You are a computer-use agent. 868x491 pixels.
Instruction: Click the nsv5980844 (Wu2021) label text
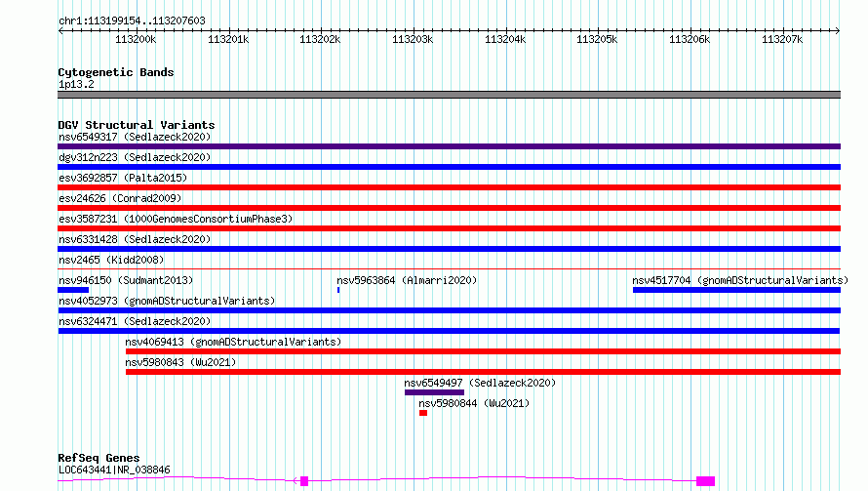click(474, 403)
